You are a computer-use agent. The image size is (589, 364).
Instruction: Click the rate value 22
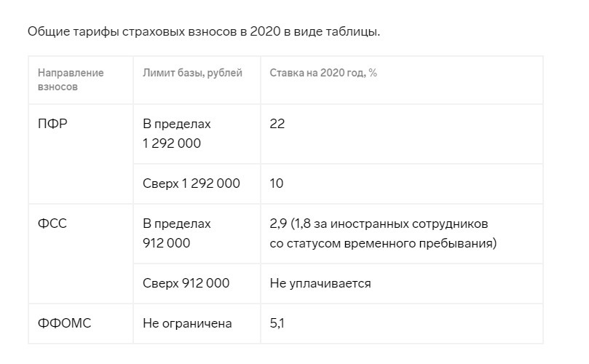(277, 124)
